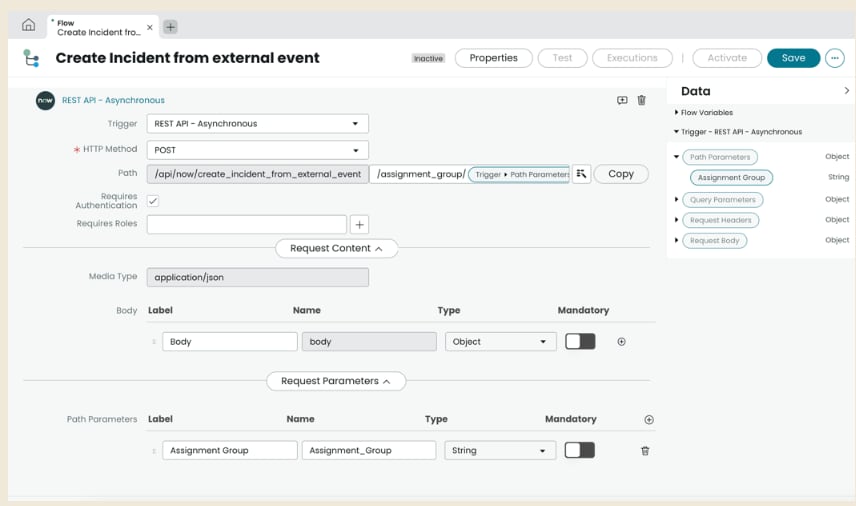The width and height of the screenshot is (856, 506).
Task: Open the Body Type Object dropdown
Action: 501,342
